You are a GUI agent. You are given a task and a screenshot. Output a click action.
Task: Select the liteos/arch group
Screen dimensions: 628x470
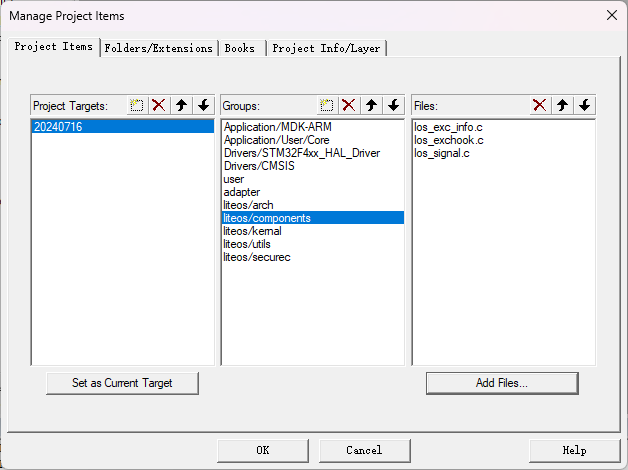point(312,205)
